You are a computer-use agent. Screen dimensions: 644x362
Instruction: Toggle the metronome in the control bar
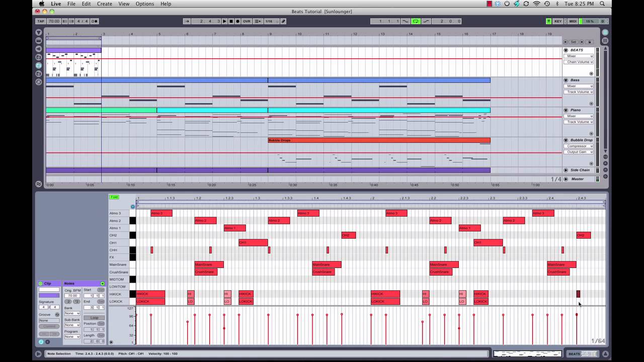(x=94, y=21)
